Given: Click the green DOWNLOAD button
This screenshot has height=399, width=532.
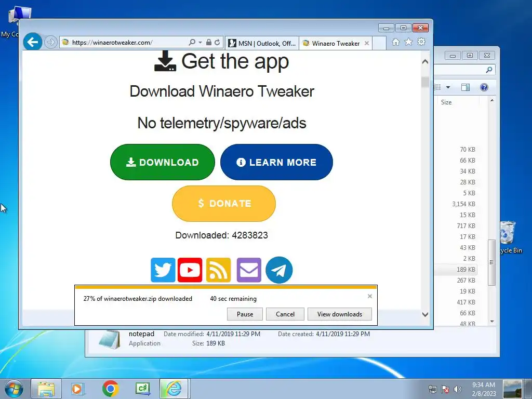Looking at the screenshot, I should tap(163, 162).
